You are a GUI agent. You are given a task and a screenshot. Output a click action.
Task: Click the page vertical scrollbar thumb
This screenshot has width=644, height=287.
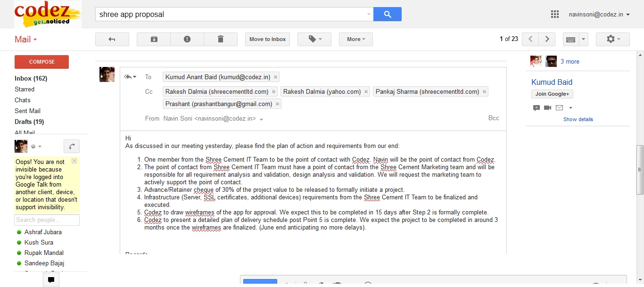pos(640,170)
